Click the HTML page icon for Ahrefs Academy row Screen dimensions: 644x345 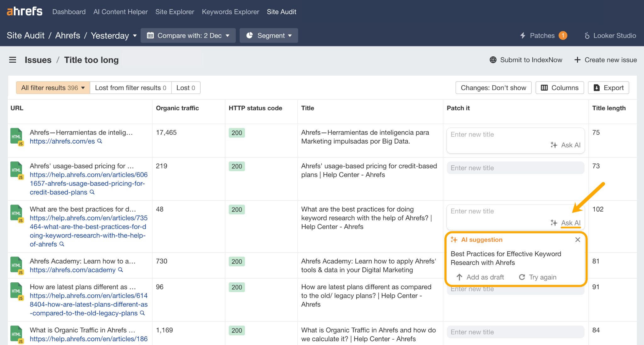coord(17,265)
